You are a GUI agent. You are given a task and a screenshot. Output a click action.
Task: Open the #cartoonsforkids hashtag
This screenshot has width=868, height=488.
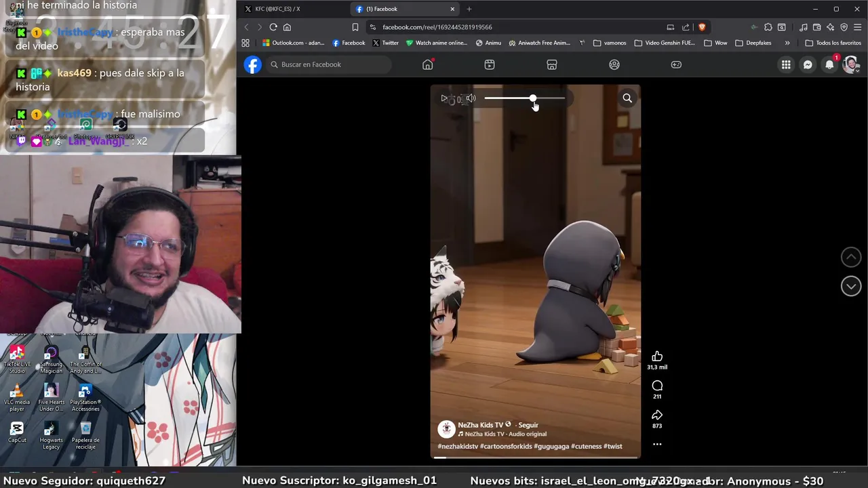[506, 446]
